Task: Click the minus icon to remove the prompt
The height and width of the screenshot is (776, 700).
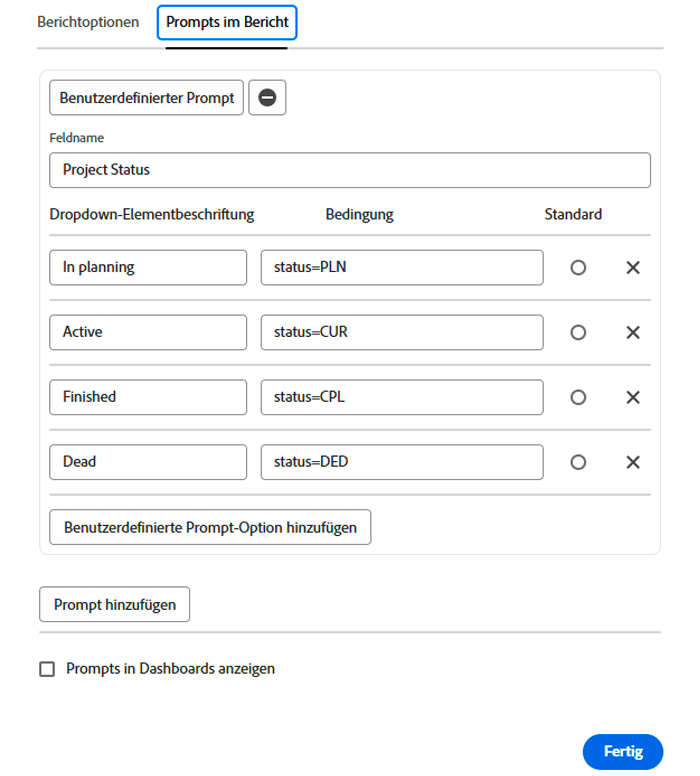Action: click(x=267, y=98)
